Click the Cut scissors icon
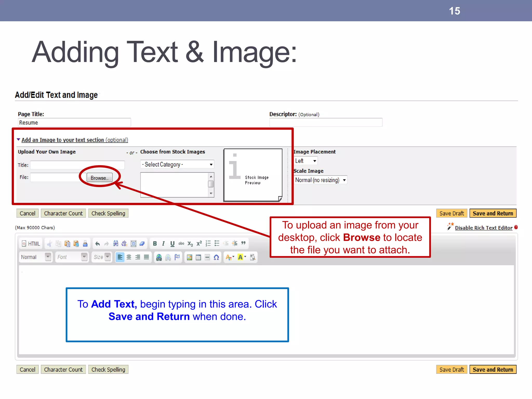This screenshot has height=399, width=532. point(50,244)
